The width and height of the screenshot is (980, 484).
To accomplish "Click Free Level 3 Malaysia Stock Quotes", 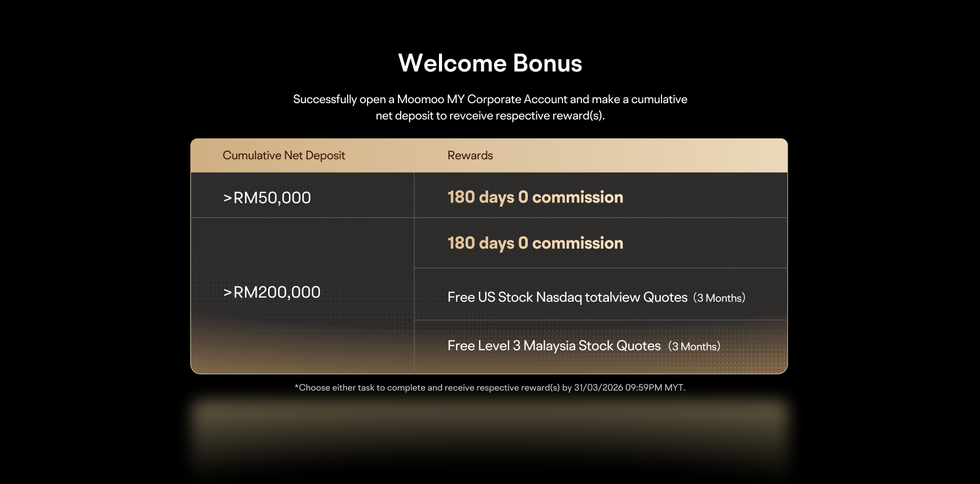I will 554,346.
